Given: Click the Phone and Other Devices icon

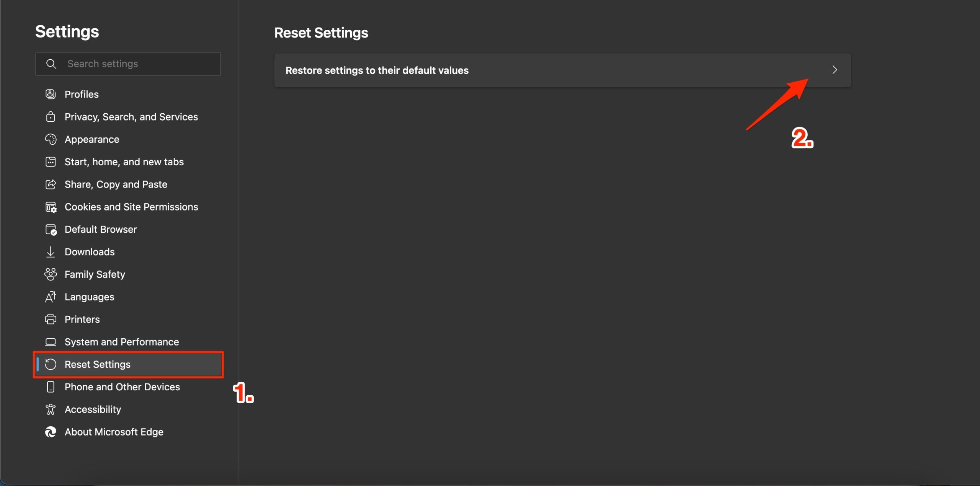Looking at the screenshot, I should click(x=51, y=387).
